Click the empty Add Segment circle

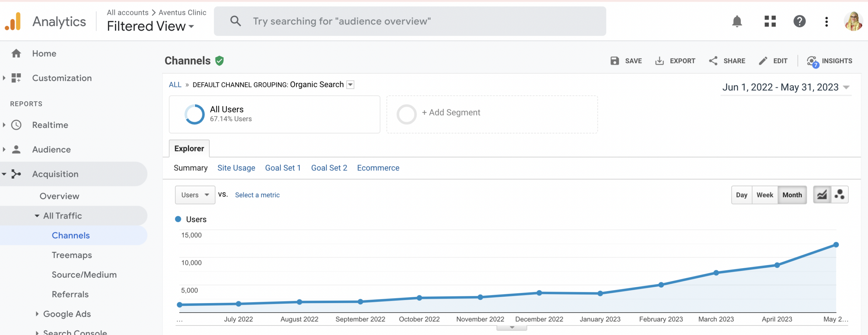pyautogui.click(x=406, y=114)
